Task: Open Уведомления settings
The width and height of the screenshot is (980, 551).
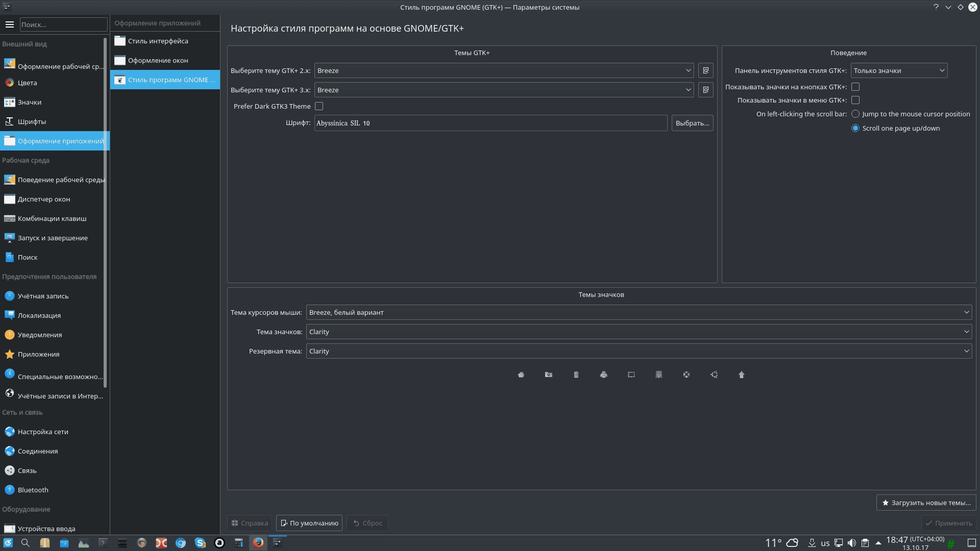Action: click(55, 335)
